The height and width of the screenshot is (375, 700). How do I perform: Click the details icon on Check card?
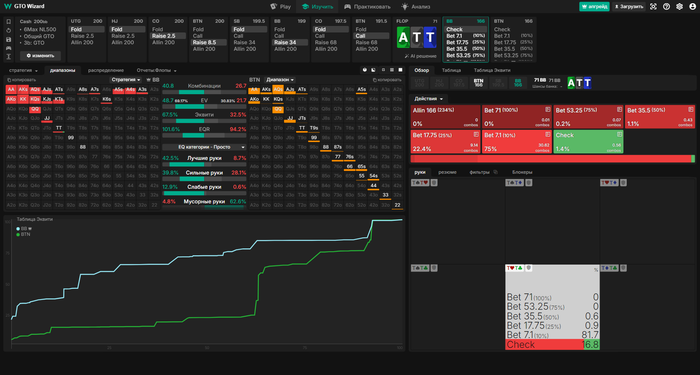point(619,134)
